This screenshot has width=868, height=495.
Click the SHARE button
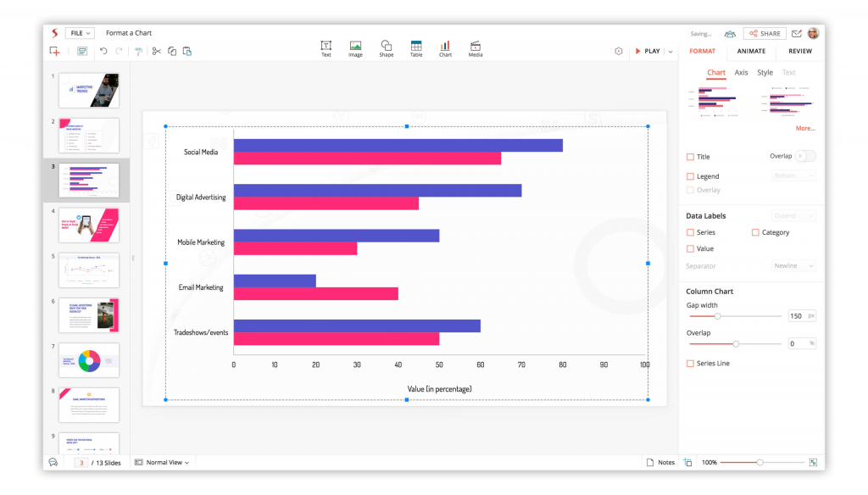click(x=764, y=34)
